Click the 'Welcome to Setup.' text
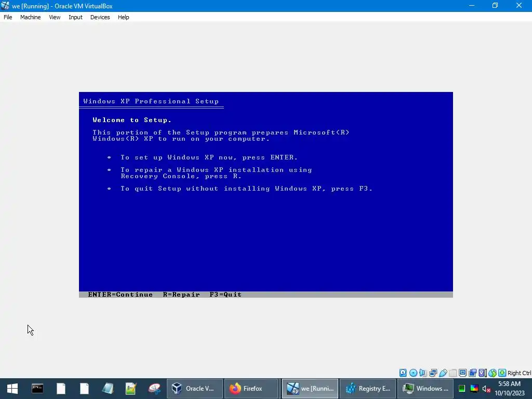 [x=132, y=120]
